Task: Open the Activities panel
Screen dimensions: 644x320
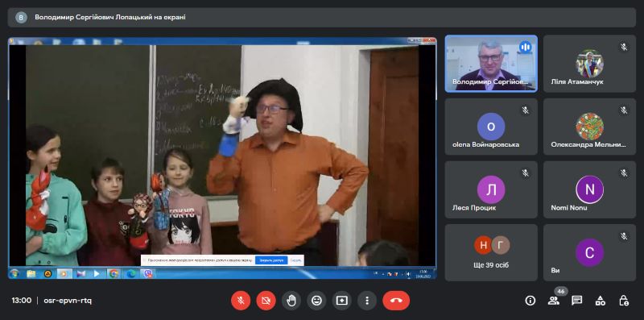Action: pyautogui.click(x=601, y=301)
